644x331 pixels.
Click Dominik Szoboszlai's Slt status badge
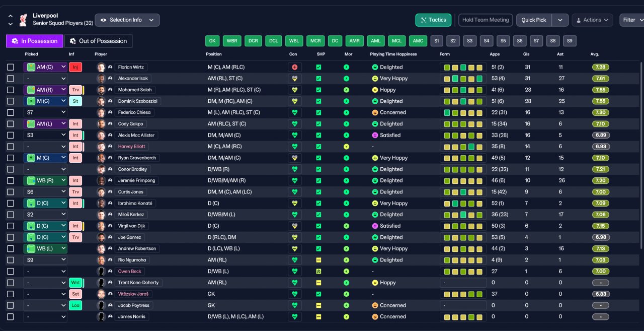click(x=75, y=101)
